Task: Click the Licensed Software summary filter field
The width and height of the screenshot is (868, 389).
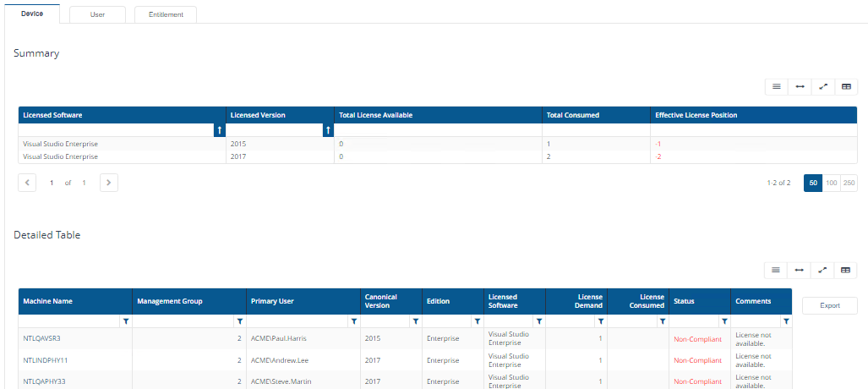Action: point(117,130)
